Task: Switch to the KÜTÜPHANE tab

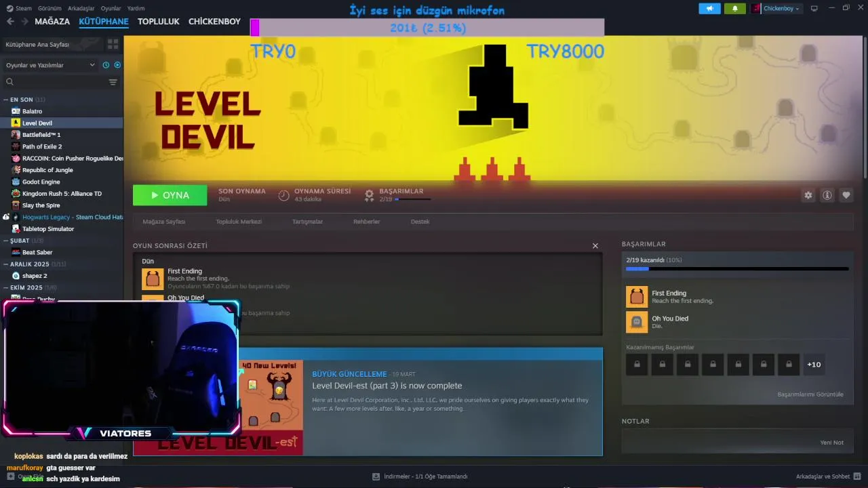Action: (104, 22)
